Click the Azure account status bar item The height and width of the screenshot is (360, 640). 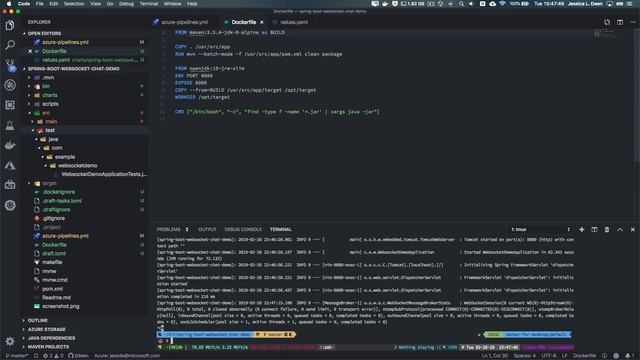(127, 356)
